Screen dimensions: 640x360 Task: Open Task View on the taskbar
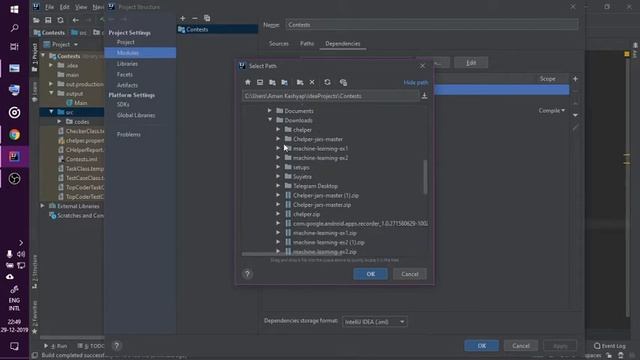(14, 47)
